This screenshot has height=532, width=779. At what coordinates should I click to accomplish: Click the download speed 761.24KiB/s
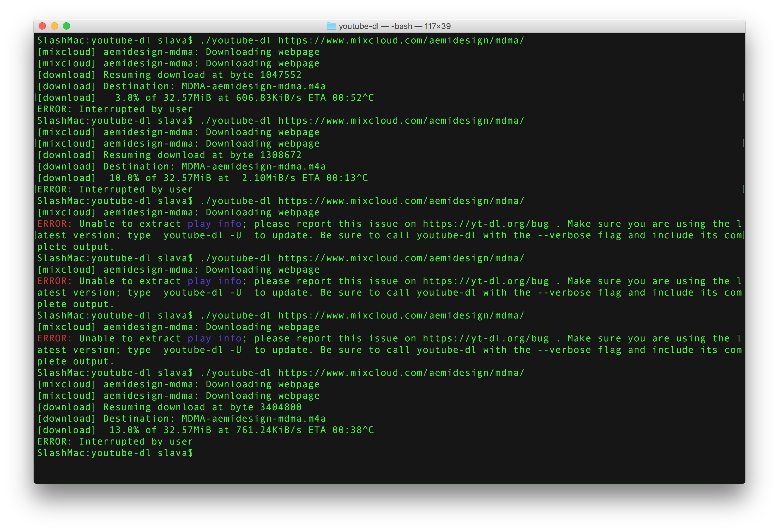[269, 430]
